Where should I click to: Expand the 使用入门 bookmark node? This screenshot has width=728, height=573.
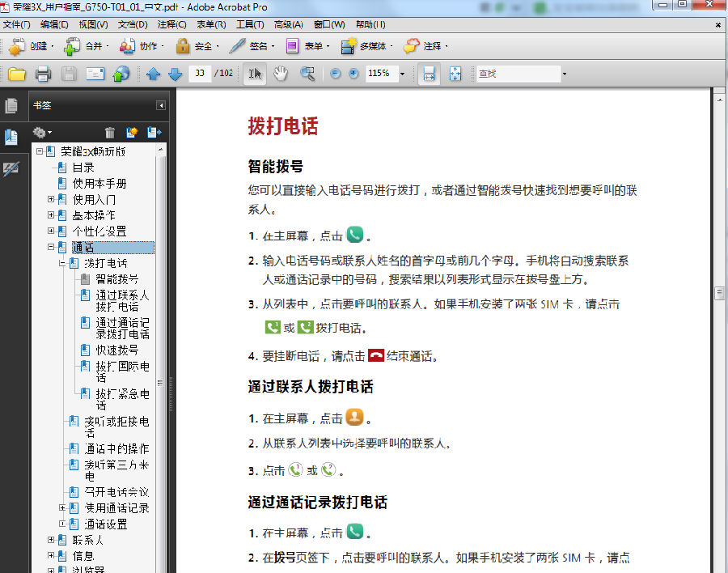(50, 198)
